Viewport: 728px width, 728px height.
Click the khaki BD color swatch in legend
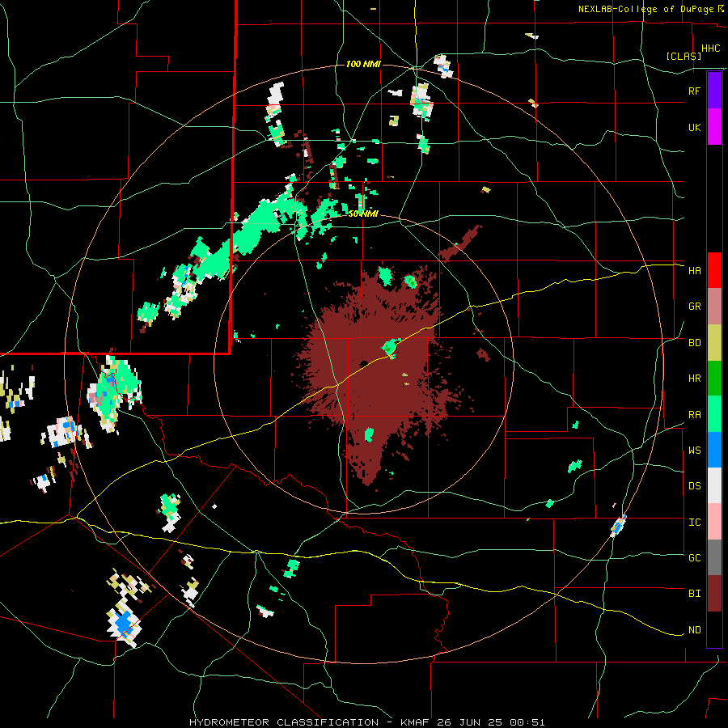click(x=714, y=342)
